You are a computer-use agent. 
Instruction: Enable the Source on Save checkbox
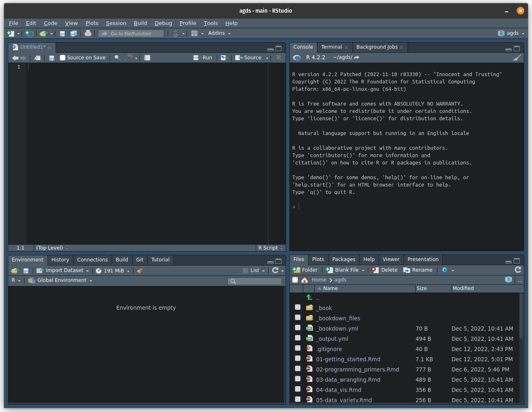(63, 58)
